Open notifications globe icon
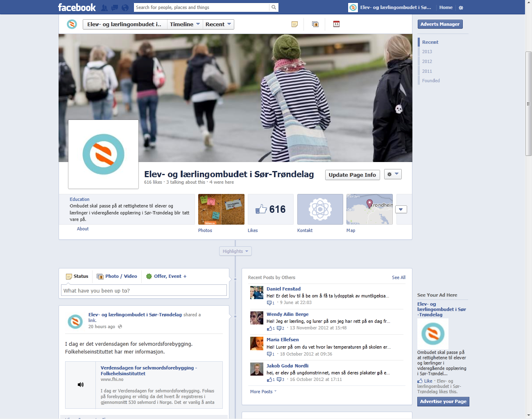Viewport: 532px width, 419px height. 125,7
